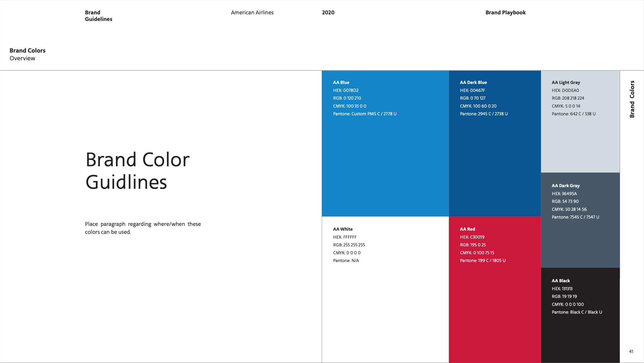Click page number 41

point(631,351)
